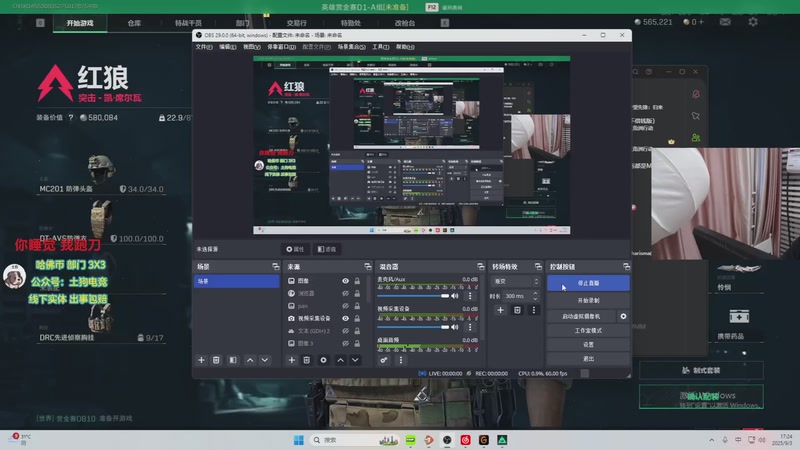The height and width of the screenshot is (450, 800).
Task: Click the 开始录制 button
Action: (588, 301)
